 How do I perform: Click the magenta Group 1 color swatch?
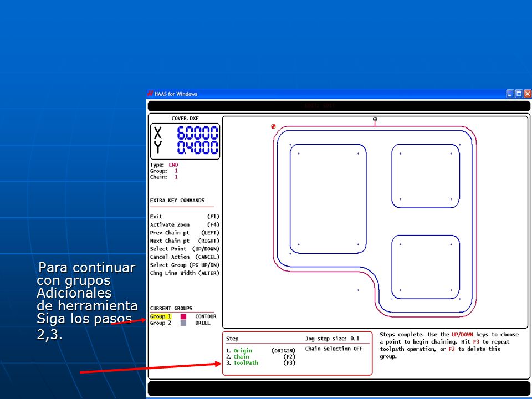183,316
